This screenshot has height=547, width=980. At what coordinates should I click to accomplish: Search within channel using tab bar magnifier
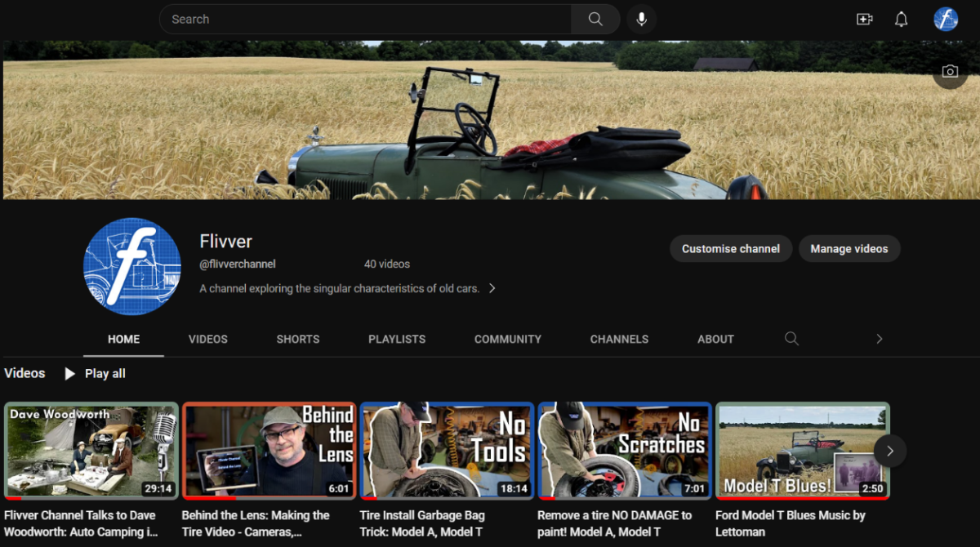pyautogui.click(x=791, y=339)
